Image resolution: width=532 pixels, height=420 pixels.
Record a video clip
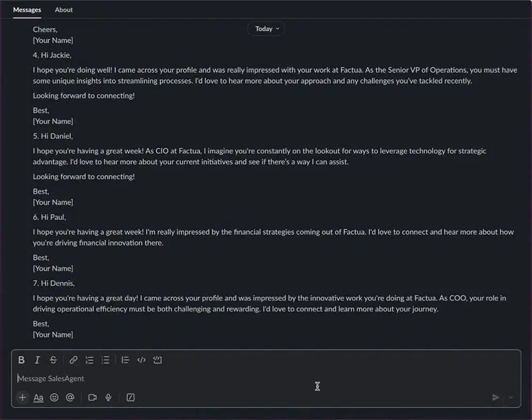[93, 397]
